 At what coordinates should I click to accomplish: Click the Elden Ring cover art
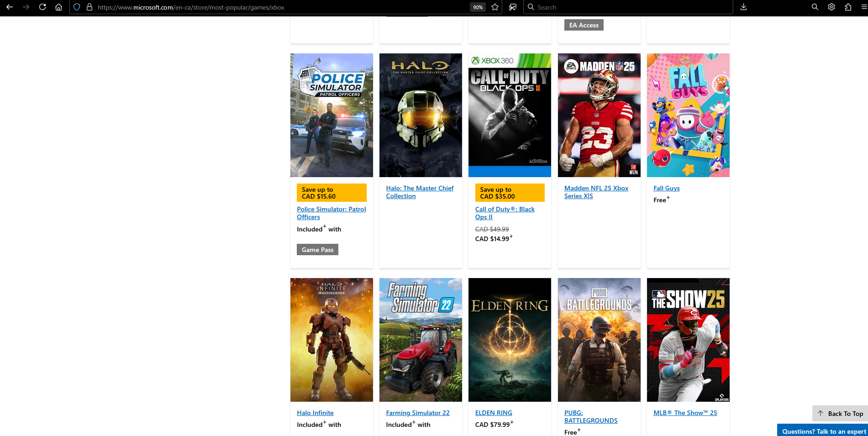pyautogui.click(x=510, y=340)
